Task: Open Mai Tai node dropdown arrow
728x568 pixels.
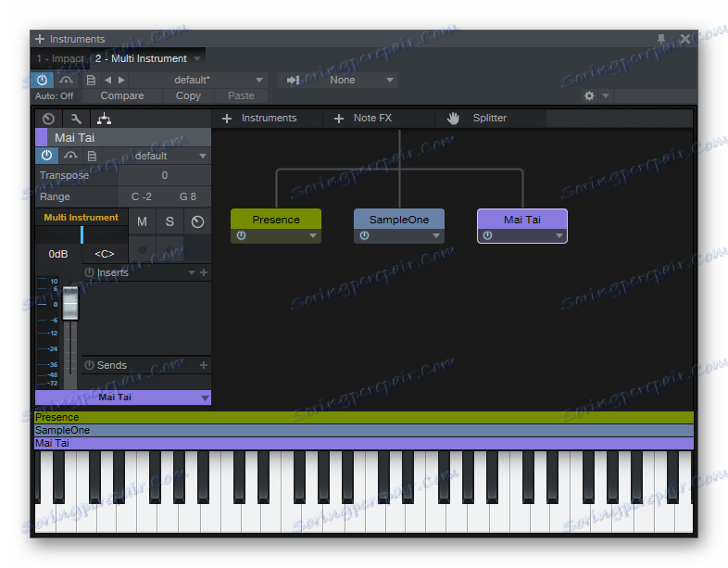Action: tap(559, 236)
